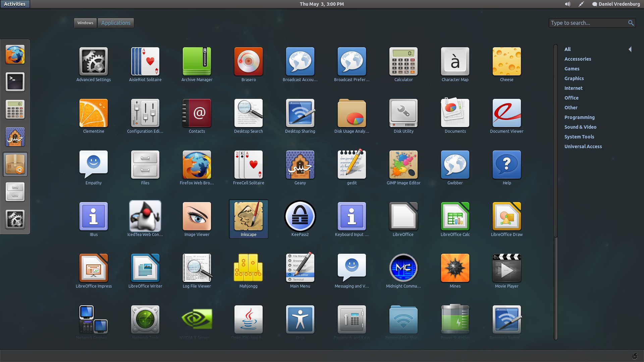The width and height of the screenshot is (644, 362).
Task: Show the Other category
Action: (x=571, y=107)
